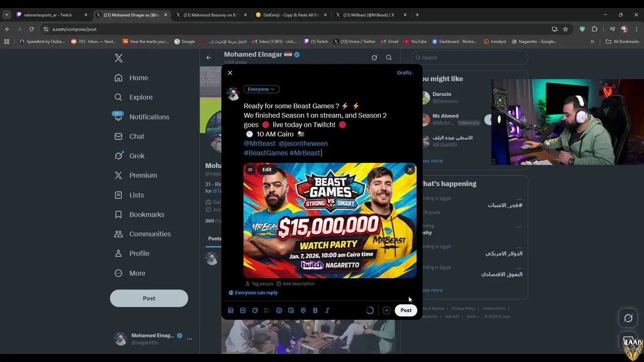
Task: Click the Grok icon in profile header
Action: [x=374, y=58]
